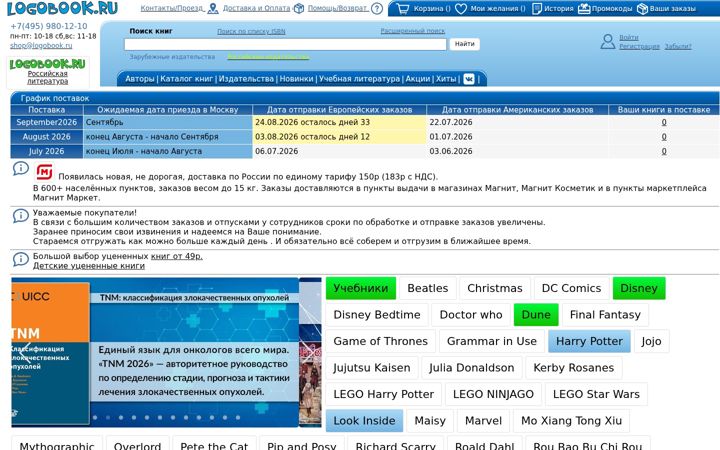Click the Beatles tag button

tap(428, 288)
